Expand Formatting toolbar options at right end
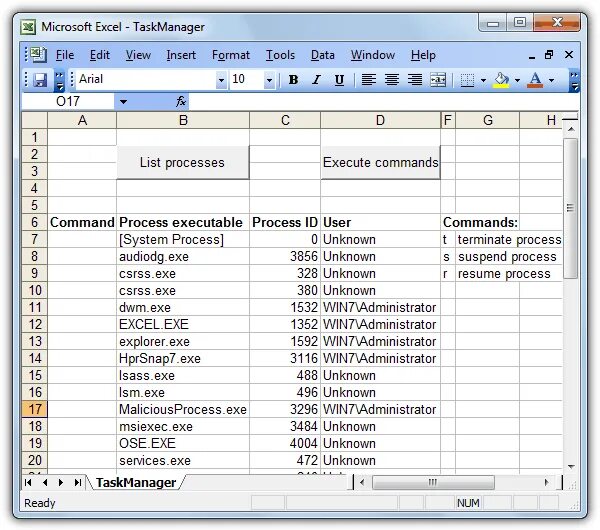The width and height of the screenshot is (600, 530). point(574,80)
